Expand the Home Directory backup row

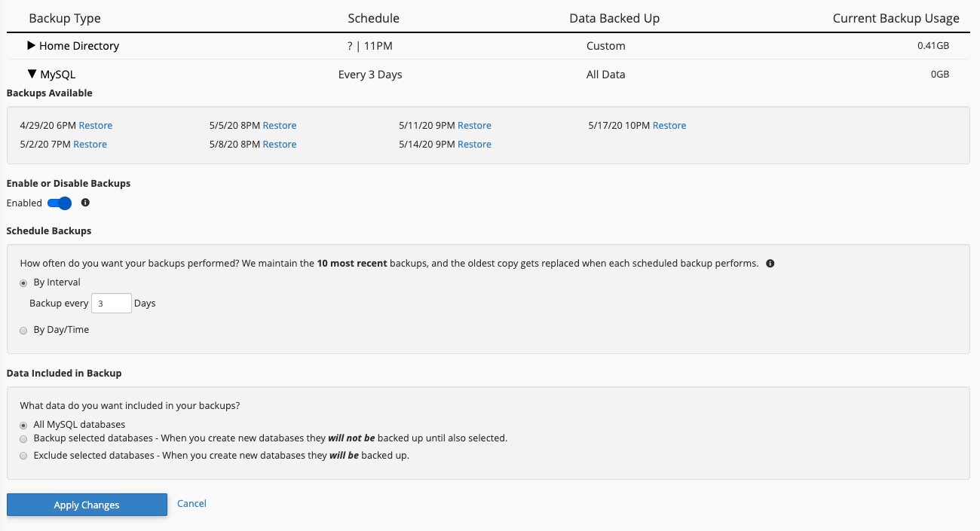32,46
